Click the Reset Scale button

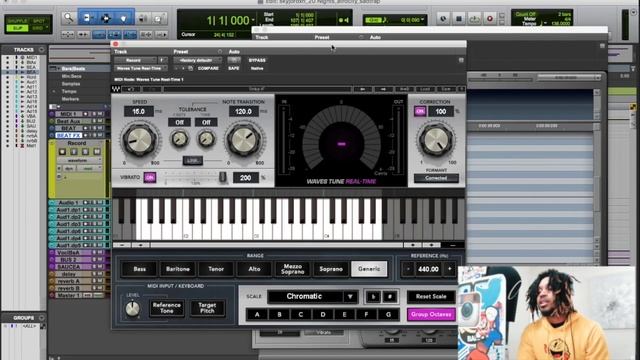[x=431, y=297]
